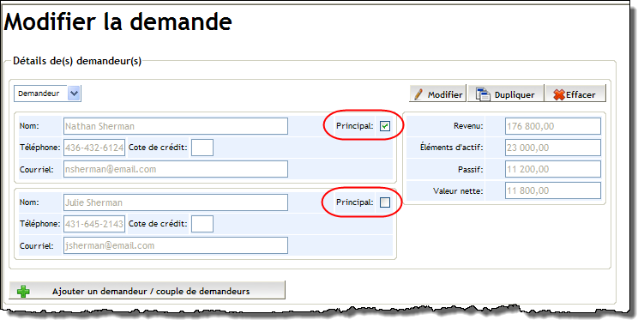Image resolution: width=644 pixels, height=326 pixels.
Task: Click the Julie Sherman name field
Action: pyautogui.click(x=176, y=202)
